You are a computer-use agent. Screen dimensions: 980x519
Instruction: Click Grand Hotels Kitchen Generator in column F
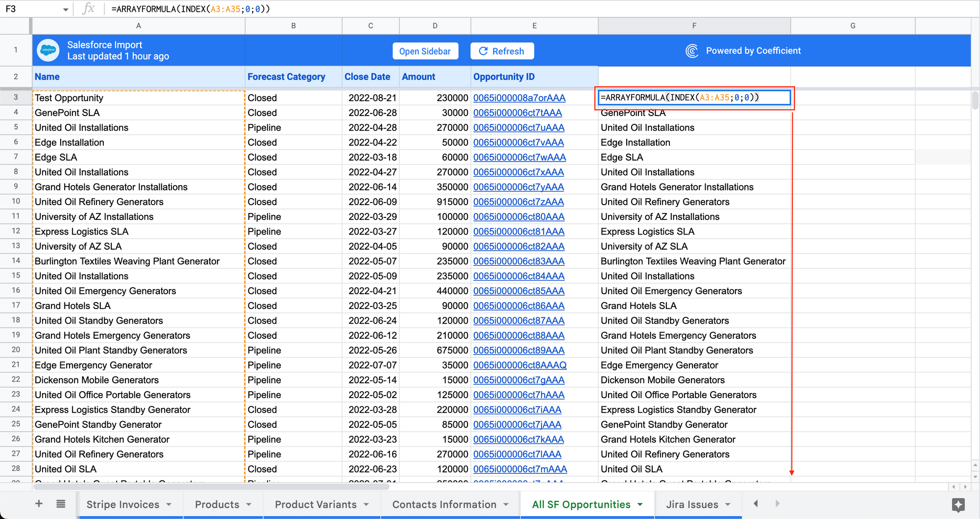click(x=694, y=439)
